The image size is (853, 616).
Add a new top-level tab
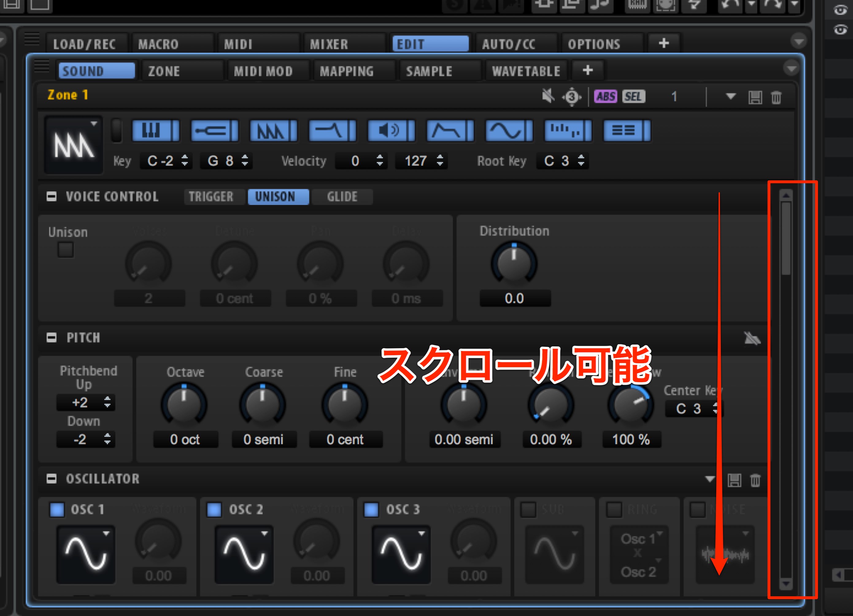pyautogui.click(x=664, y=43)
